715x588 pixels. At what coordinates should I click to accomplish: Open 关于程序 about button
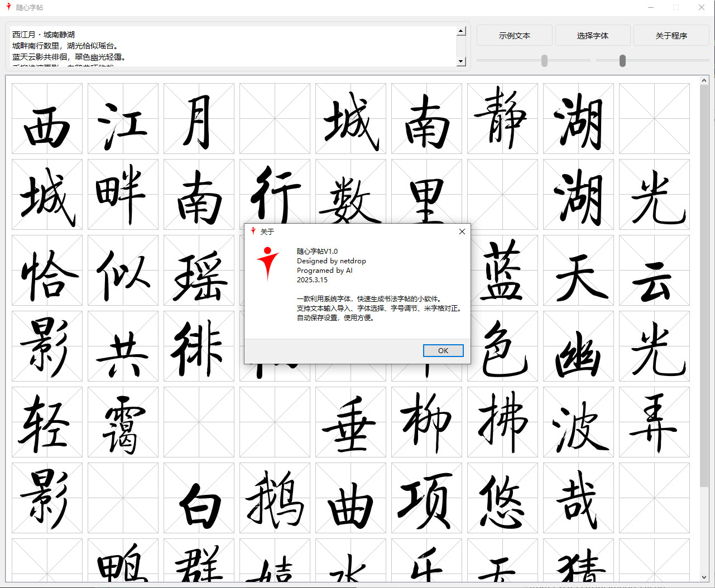671,36
